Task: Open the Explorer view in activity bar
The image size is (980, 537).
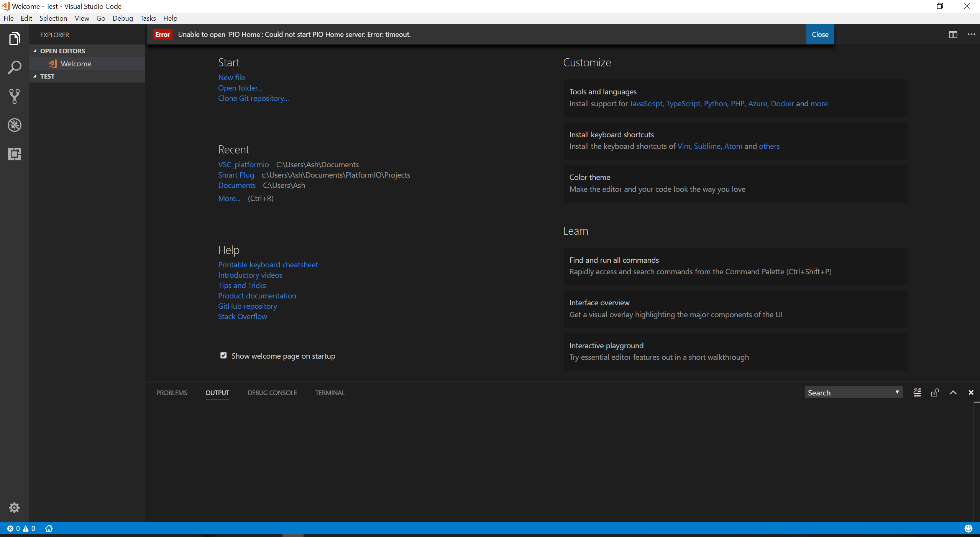Action: 14,39
